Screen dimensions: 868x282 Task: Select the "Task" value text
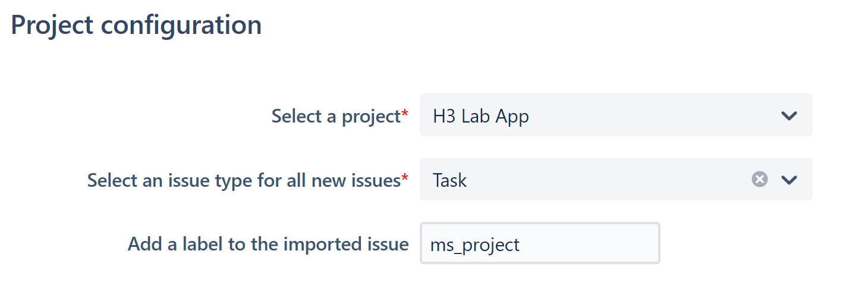click(450, 180)
